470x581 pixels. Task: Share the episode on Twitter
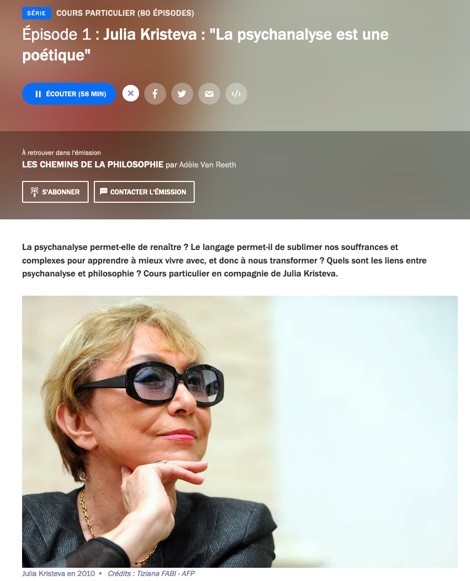tap(182, 94)
